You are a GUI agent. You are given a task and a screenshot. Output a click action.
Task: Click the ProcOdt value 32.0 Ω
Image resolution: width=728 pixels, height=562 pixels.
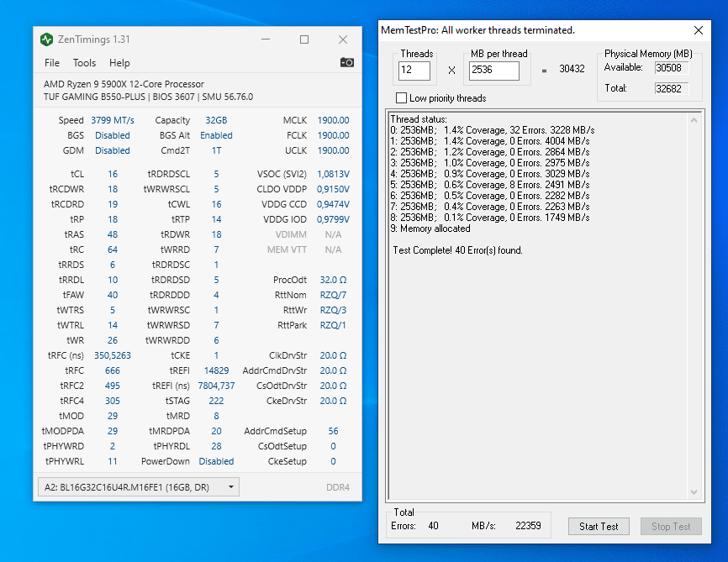pos(333,280)
